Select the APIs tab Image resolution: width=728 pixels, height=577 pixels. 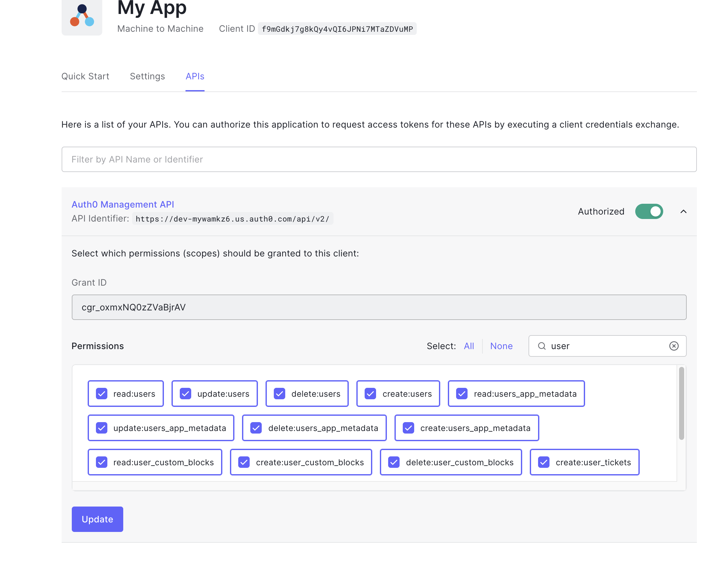coord(195,76)
